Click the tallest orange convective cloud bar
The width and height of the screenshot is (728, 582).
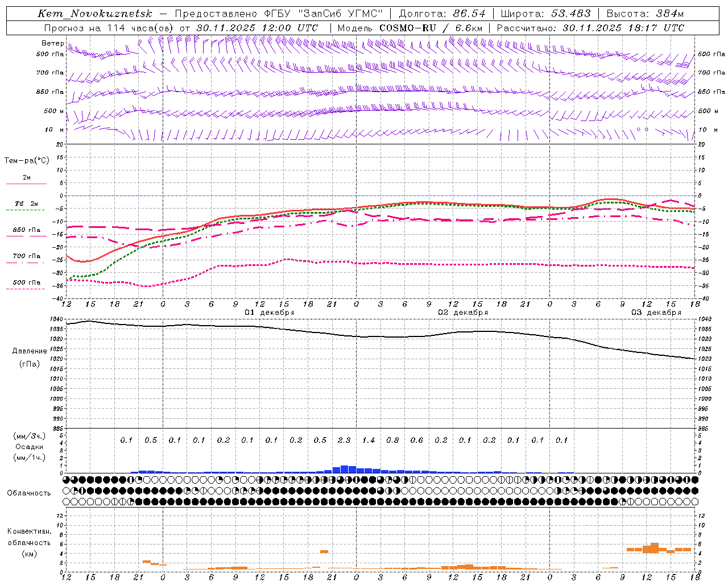(x=655, y=548)
